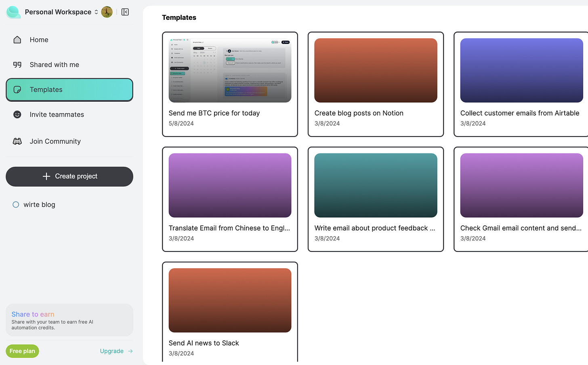This screenshot has width=588, height=365.
Task: Click the smiley icon next to Invite teammates
Action: coord(17,115)
